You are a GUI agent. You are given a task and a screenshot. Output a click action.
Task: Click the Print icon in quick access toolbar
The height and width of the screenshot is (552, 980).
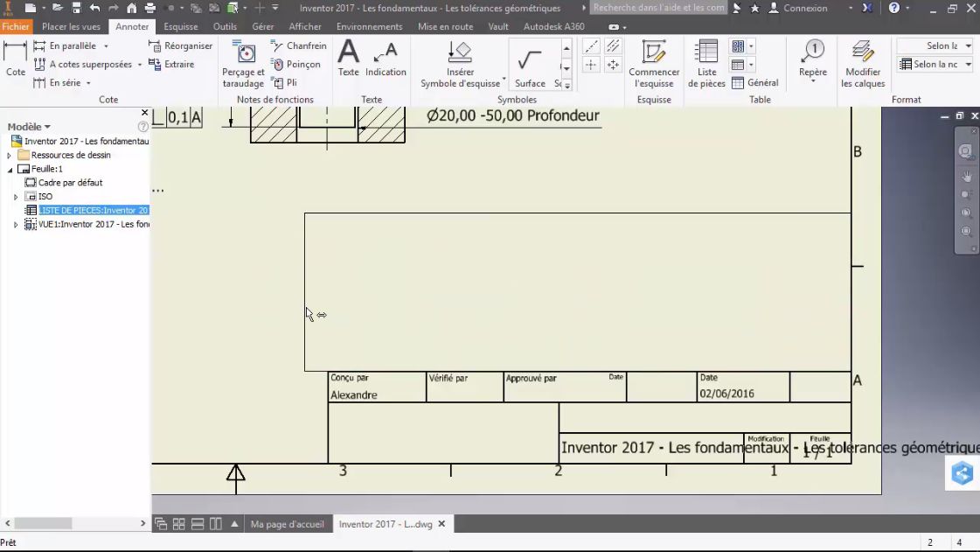click(x=150, y=8)
